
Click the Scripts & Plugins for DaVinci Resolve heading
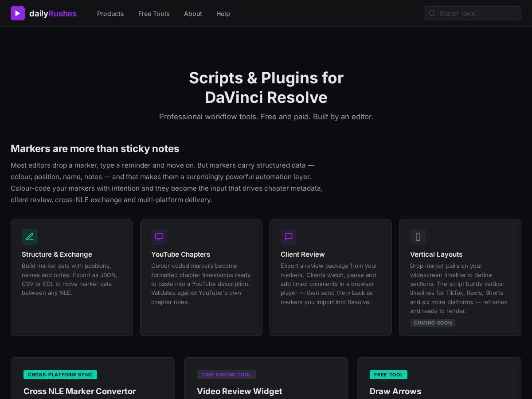(x=266, y=87)
